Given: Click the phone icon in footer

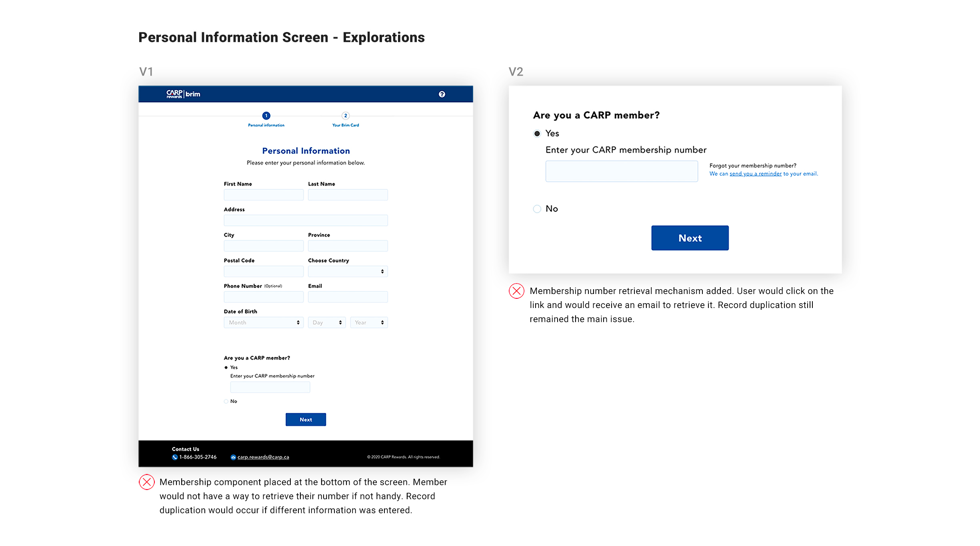Looking at the screenshot, I should tap(175, 457).
